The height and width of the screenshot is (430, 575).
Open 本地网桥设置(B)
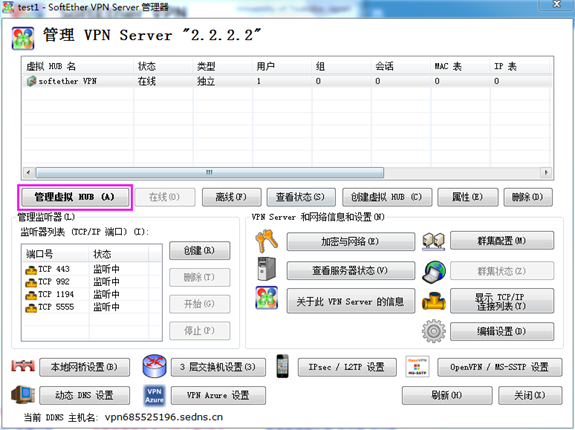(x=84, y=367)
